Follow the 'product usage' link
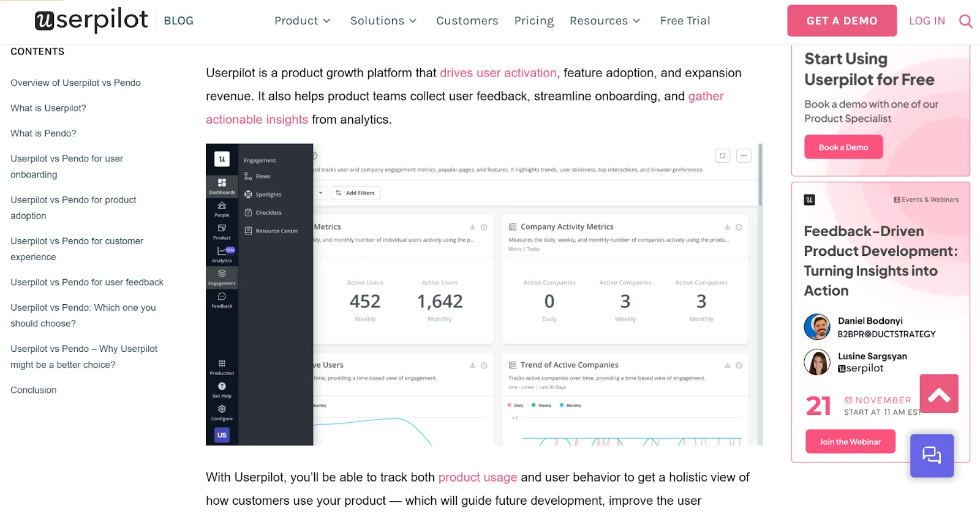Image resolution: width=980 pixels, height=514 pixels. pos(477,477)
